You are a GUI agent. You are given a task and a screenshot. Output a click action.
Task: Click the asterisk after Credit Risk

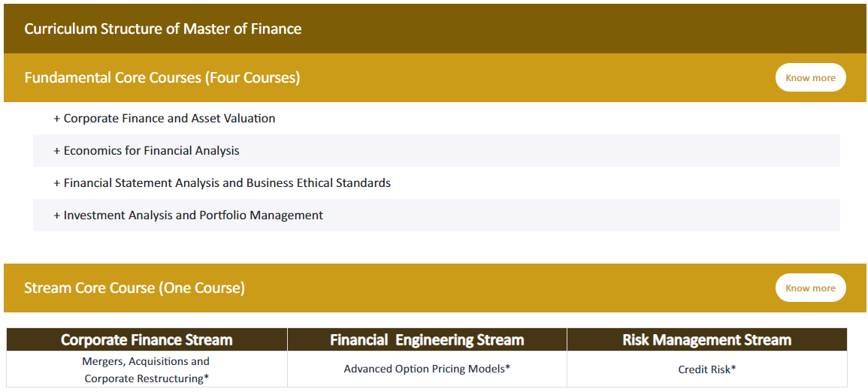(733, 368)
